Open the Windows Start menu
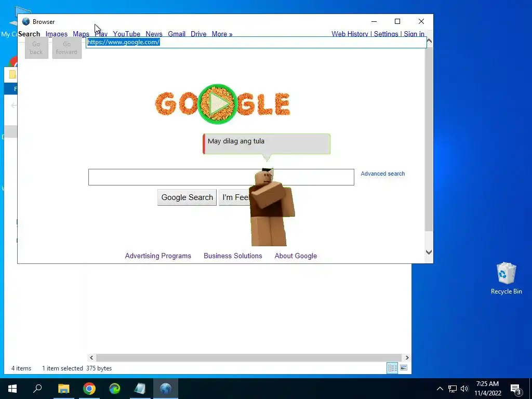This screenshot has height=399, width=532. 12,389
